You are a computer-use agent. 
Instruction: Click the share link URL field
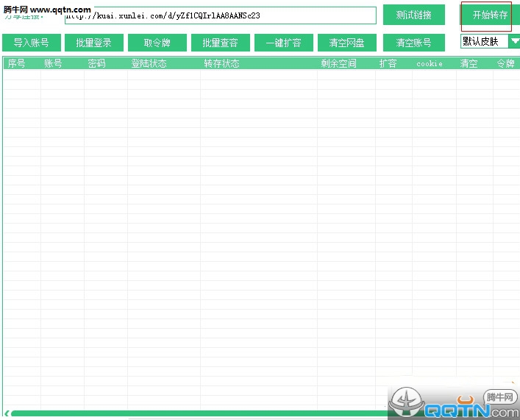coord(221,15)
